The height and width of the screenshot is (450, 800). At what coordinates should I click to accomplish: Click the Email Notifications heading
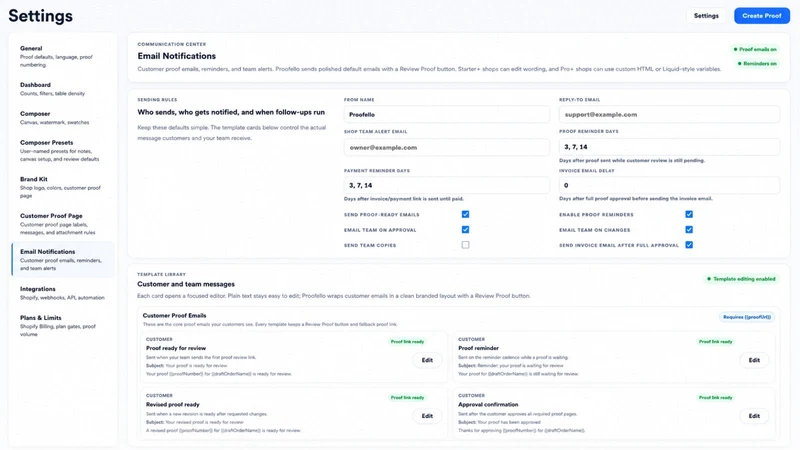tap(177, 56)
